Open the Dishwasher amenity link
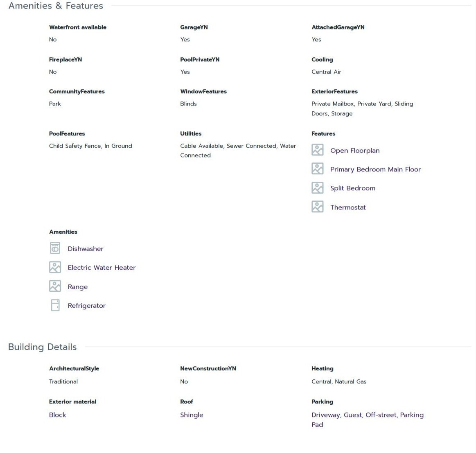 86,249
